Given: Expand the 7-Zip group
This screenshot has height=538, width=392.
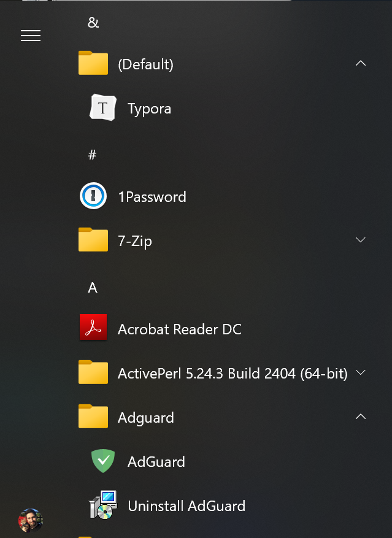Looking at the screenshot, I should click(361, 240).
